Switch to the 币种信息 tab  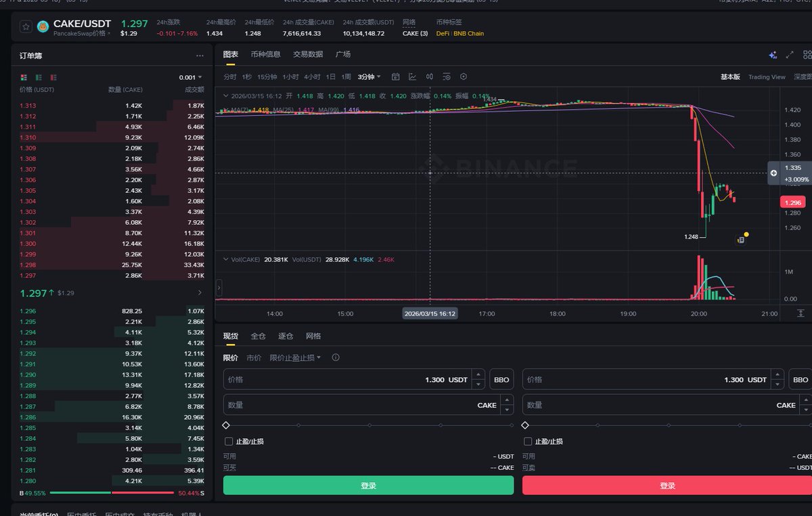[265, 54]
